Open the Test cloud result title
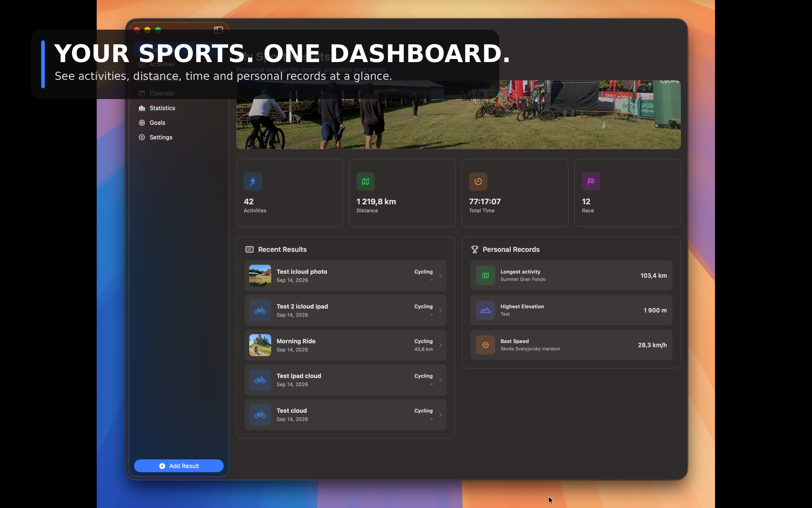Image resolution: width=812 pixels, height=508 pixels. coord(292,411)
